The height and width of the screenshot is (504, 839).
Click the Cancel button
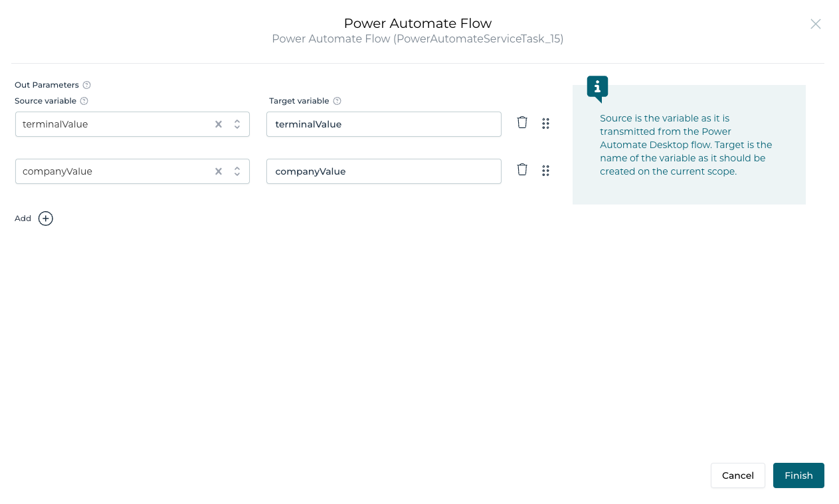(737, 475)
